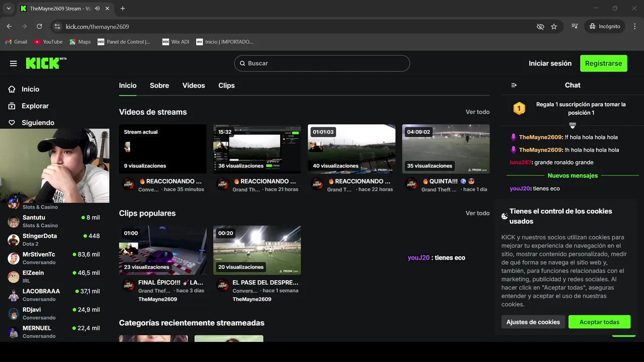Open the 00:20 popular clip thumbnail
644x362 pixels.
coord(257,250)
